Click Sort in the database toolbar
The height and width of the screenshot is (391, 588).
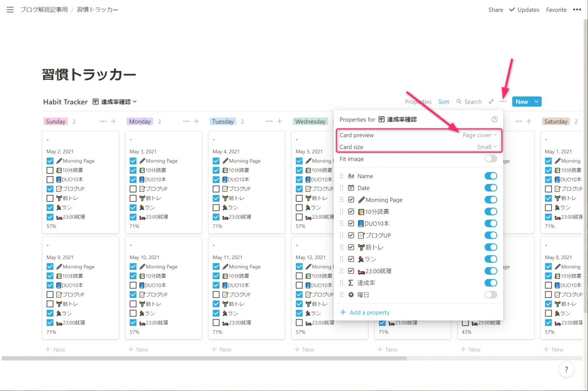[443, 102]
